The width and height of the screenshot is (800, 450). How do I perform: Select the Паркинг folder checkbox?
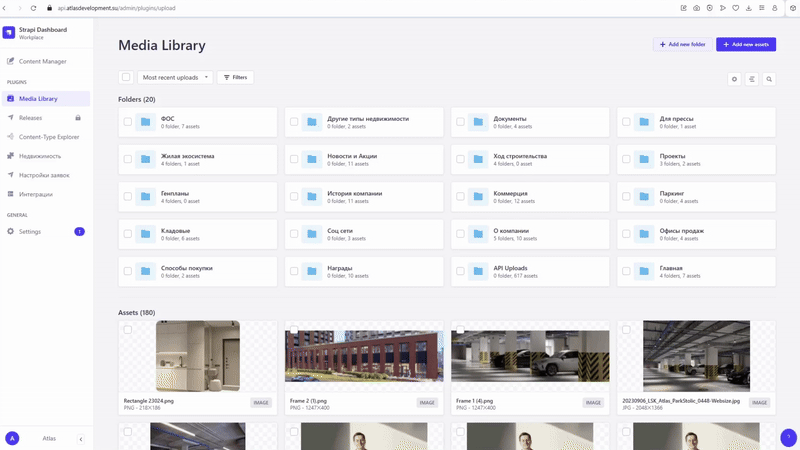pos(626,197)
